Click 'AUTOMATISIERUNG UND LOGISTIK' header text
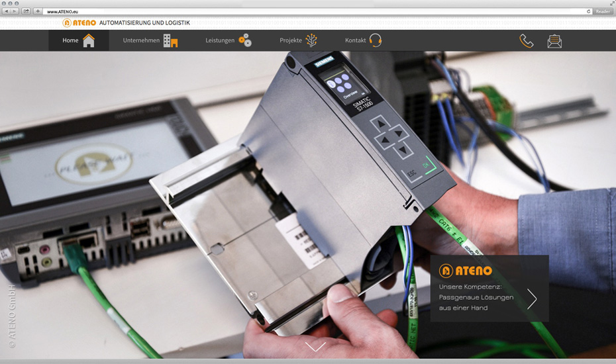Screen dimensions: 616x364 pos(144,23)
